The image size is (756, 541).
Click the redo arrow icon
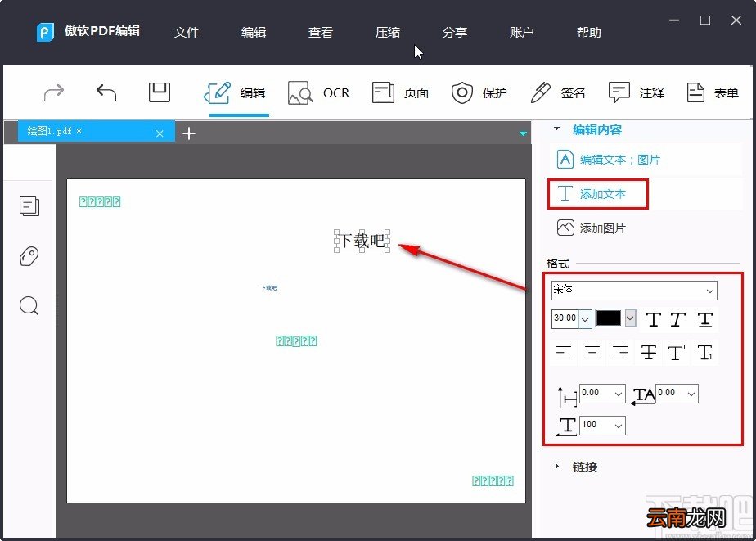tap(53, 92)
